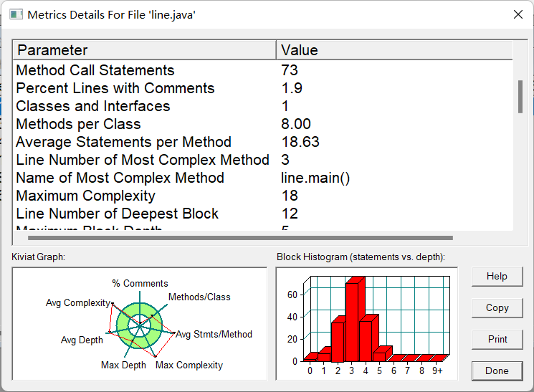This screenshot has width=534, height=392.
Task: Click the 'Kiviat Graph:' label
Action: pos(38,257)
